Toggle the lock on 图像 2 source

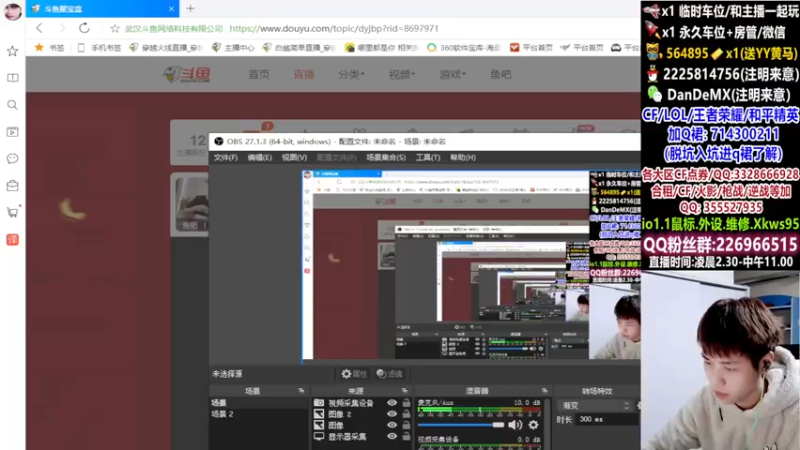406,414
